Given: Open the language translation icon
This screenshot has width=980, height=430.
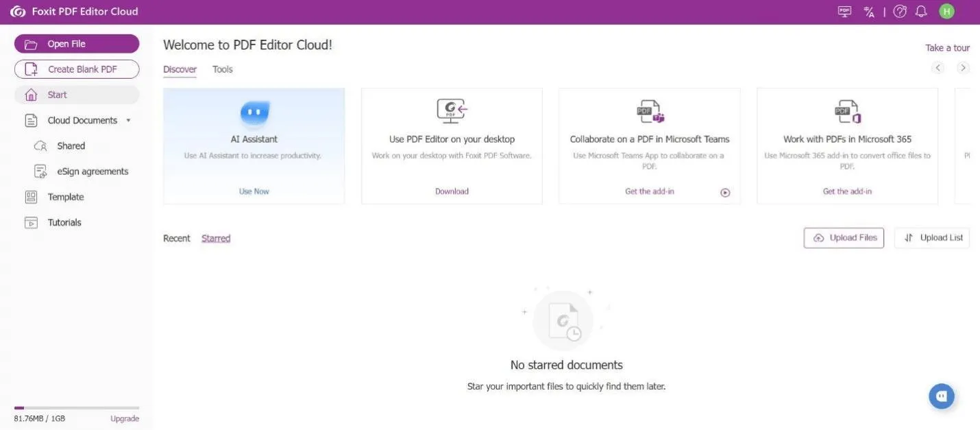Looking at the screenshot, I should pyautogui.click(x=870, y=12).
